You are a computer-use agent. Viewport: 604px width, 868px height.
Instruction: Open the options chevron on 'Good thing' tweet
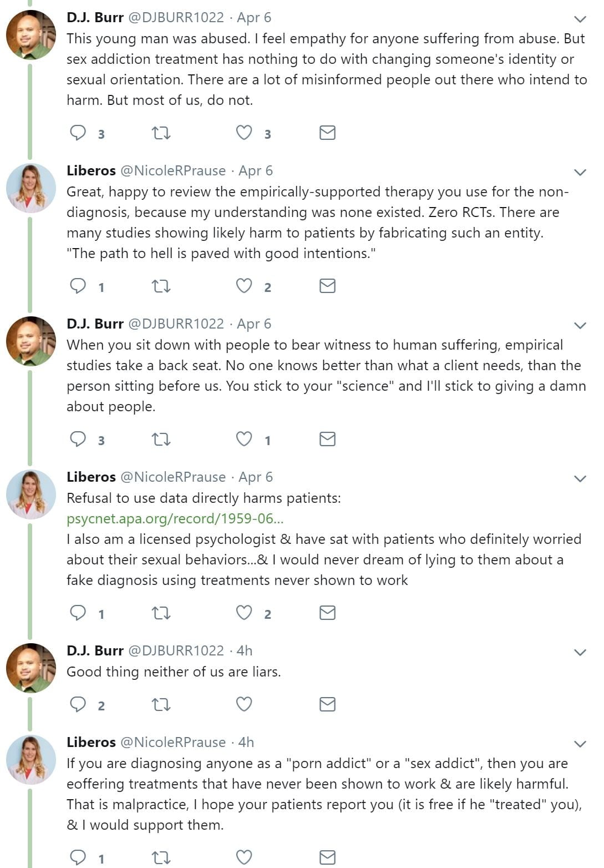tap(580, 653)
